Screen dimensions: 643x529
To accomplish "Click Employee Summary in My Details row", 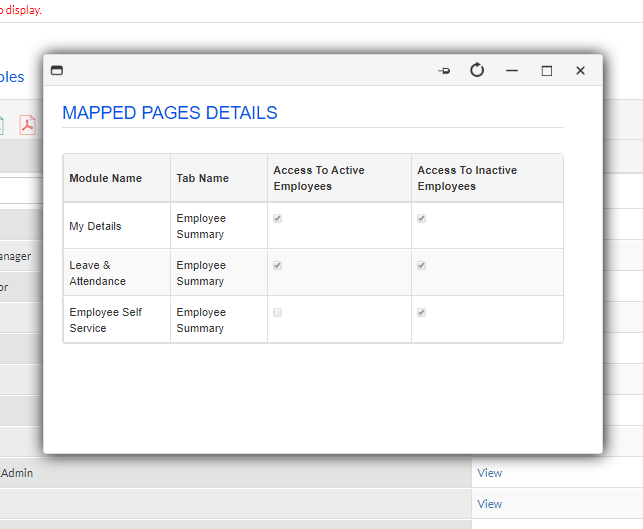I will [x=201, y=226].
